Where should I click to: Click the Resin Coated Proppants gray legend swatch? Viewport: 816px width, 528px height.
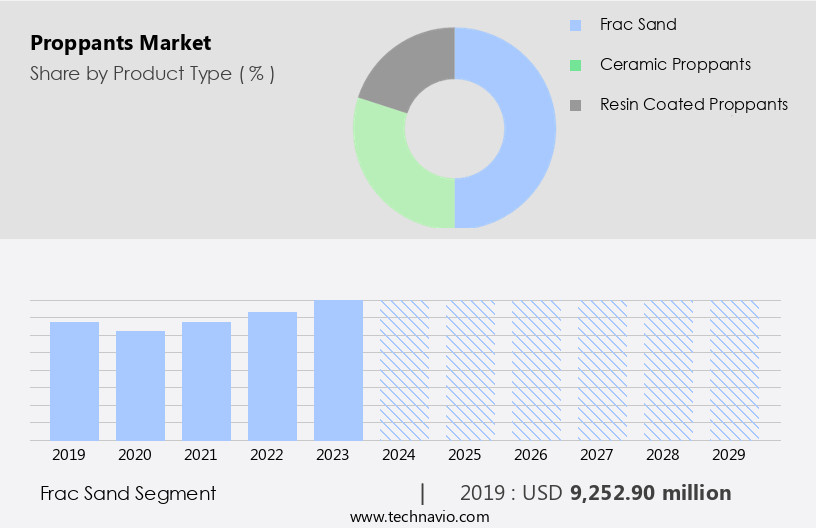575,105
